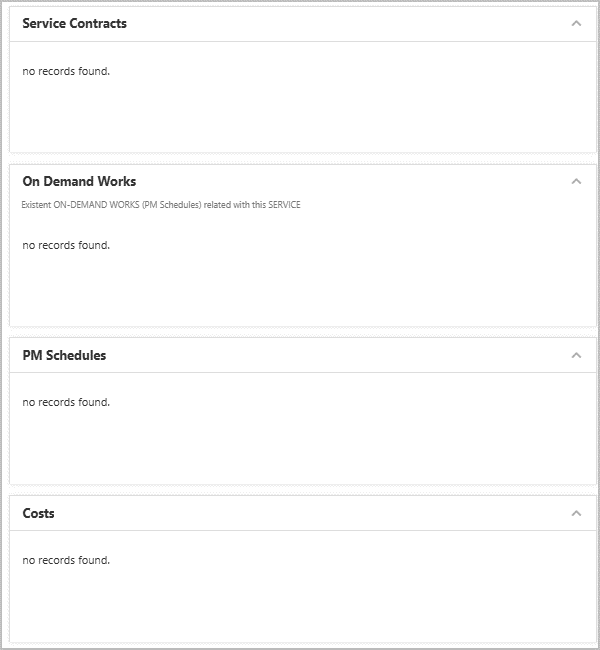600x650 pixels.
Task: Click 'no records found' under On Demand Works
Action: point(66,245)
